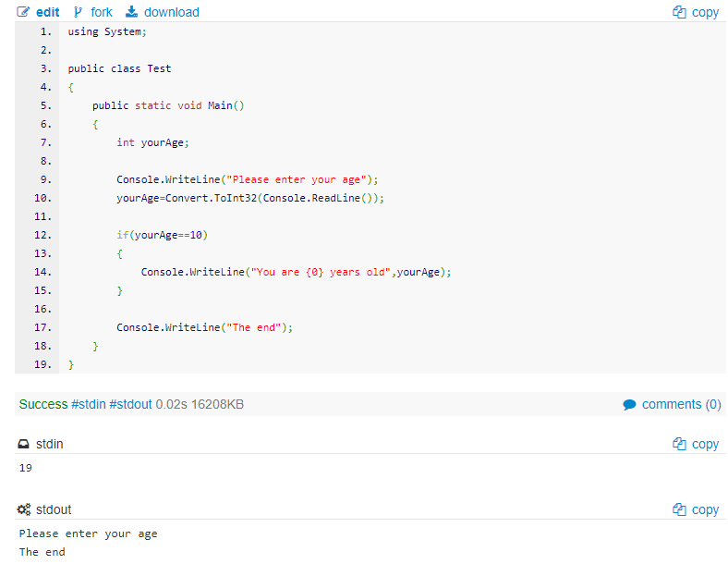Click the stdin inbox tray icon

[23, 444]
